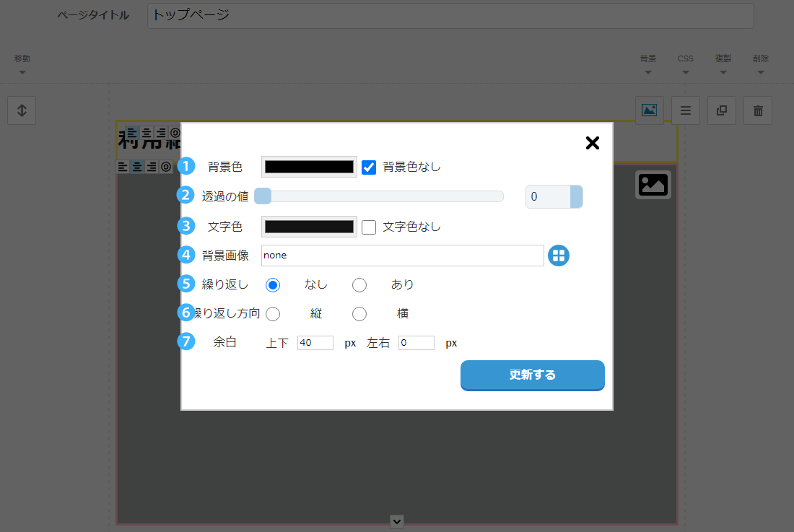Close the dialog with the X icon
Screen dimensions: 794x532
point(592,143)
